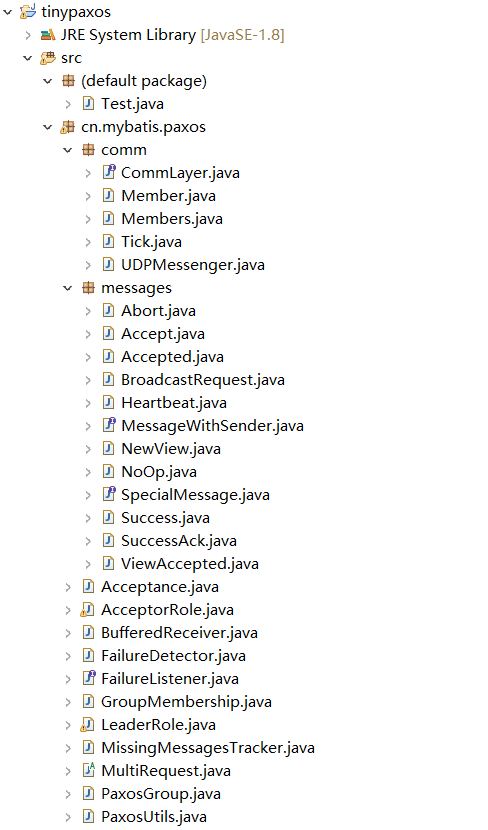This screenshot has width=488, height=830.
Task: Click the messages package icon
Action: 88,288
